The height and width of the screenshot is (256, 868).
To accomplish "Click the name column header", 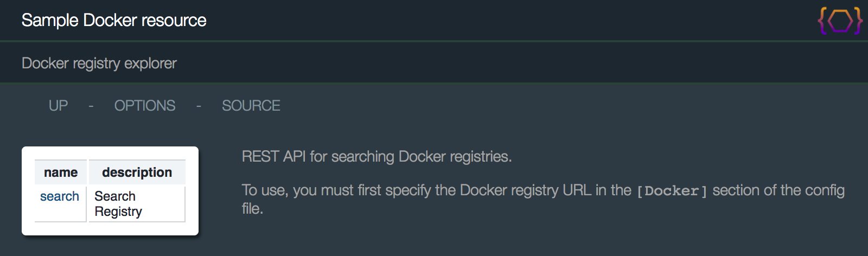I will (x=61, y=172).
